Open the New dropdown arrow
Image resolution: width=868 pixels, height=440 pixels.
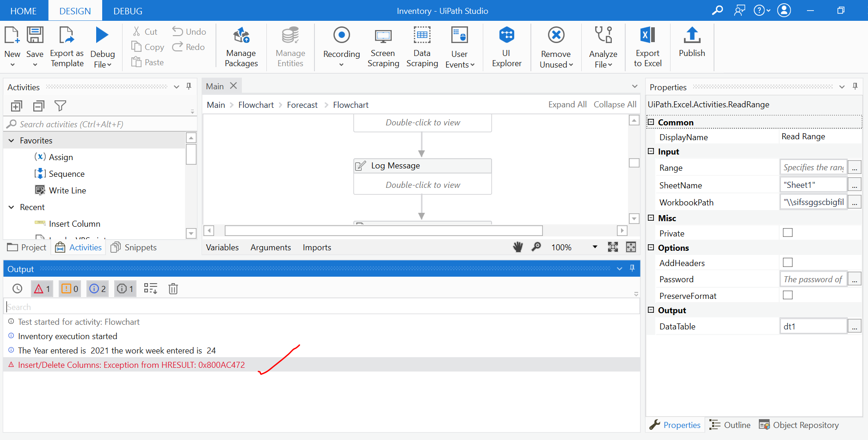tap(12, 65)
